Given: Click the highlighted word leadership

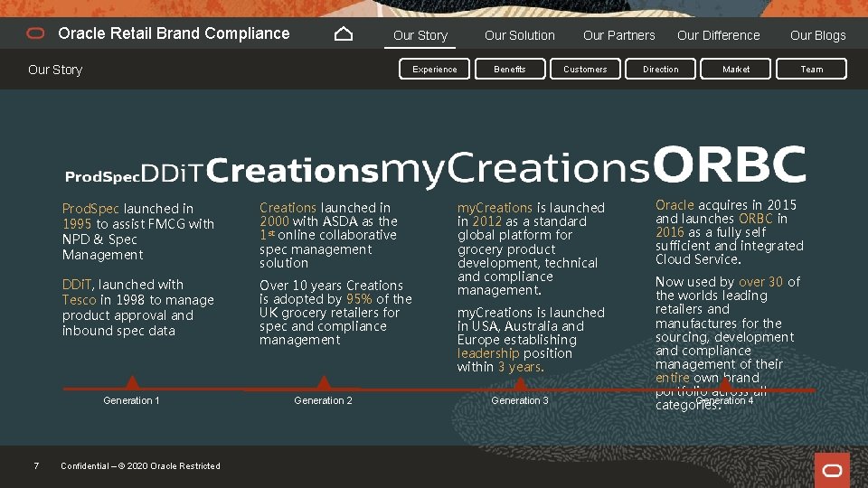Looking at the screenshot, I should pyautogui.click(x=489, y=353).
